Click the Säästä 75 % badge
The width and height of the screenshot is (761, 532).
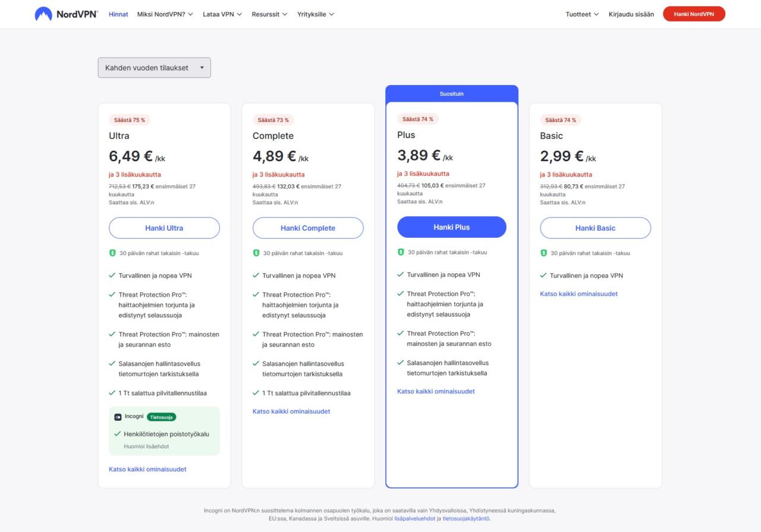[x=130, y=120]
